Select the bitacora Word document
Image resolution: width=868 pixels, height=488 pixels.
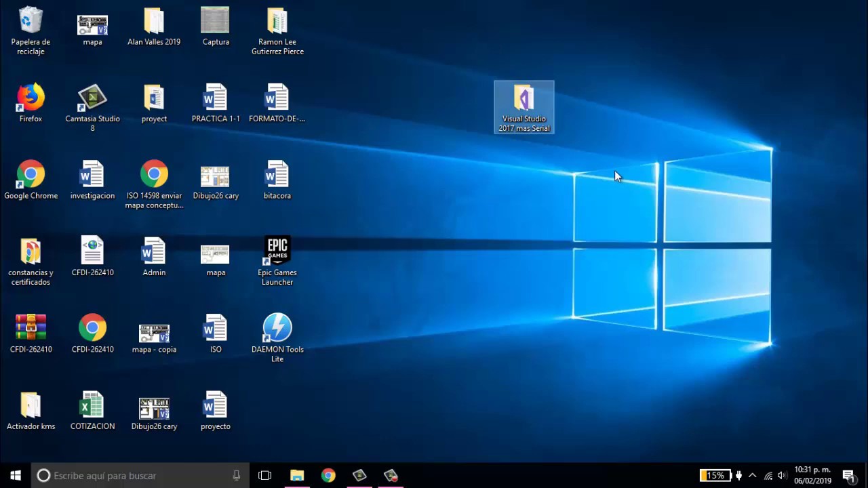coord(277,180)
